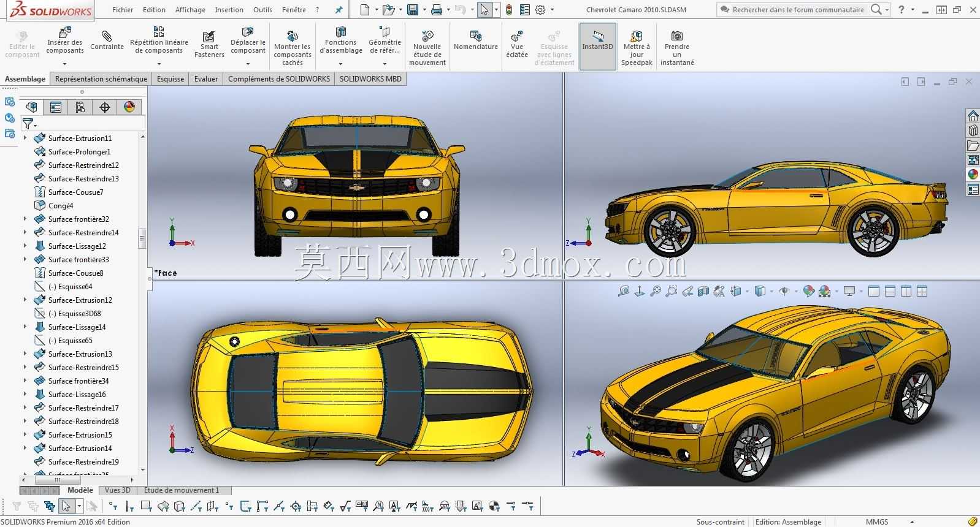Open the Affichage menu
Image resolution: width=980 pixels, height=527 pixels.
tap(190, 10)
